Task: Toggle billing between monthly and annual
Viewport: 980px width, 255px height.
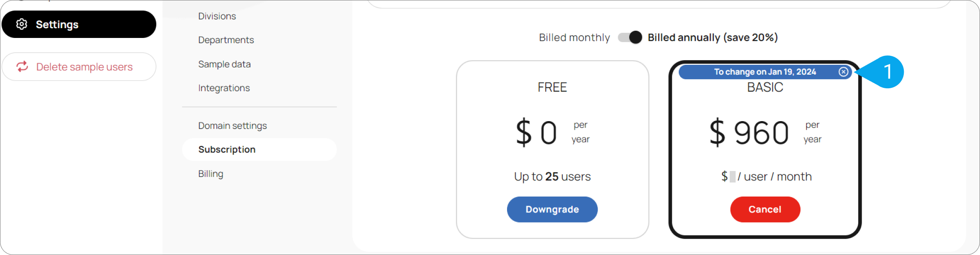Action: pos(630,38)
